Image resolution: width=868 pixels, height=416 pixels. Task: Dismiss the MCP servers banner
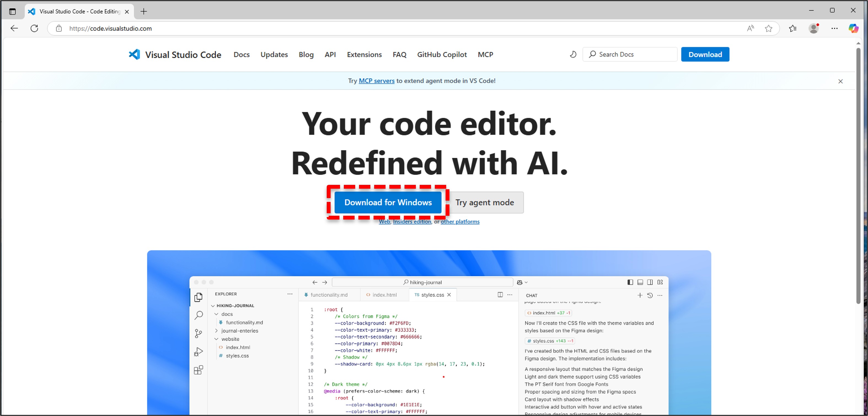[840, 81]
